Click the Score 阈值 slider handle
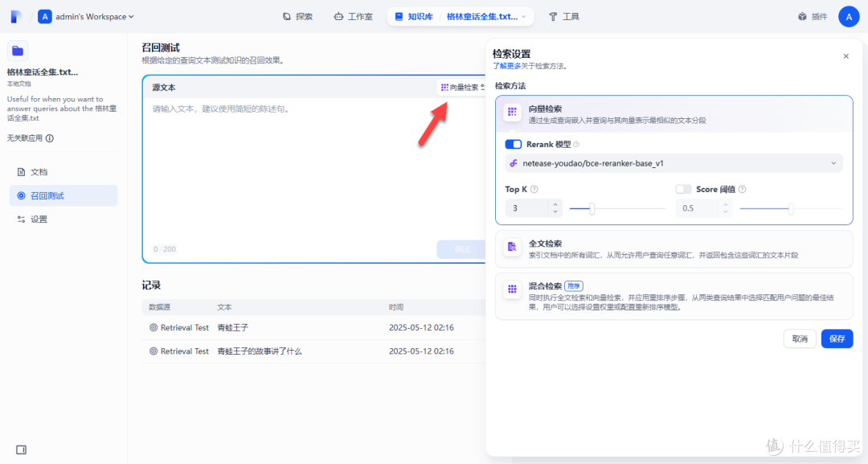868x464 pixels. pyautogui.click(x=791, y=209)
